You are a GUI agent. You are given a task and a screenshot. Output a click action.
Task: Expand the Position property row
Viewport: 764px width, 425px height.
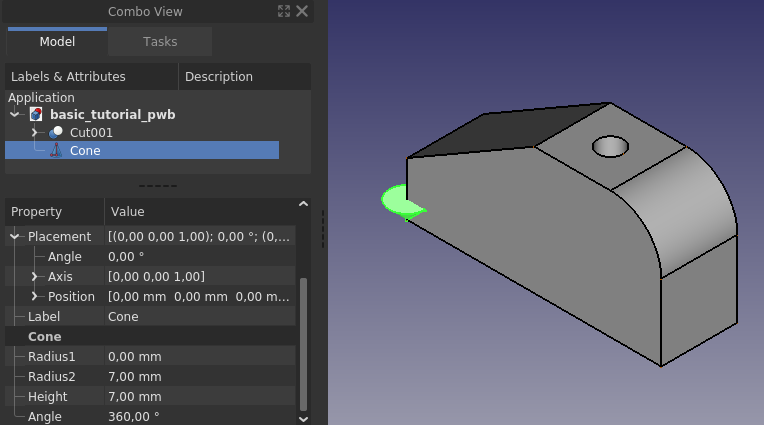point(34,296)
